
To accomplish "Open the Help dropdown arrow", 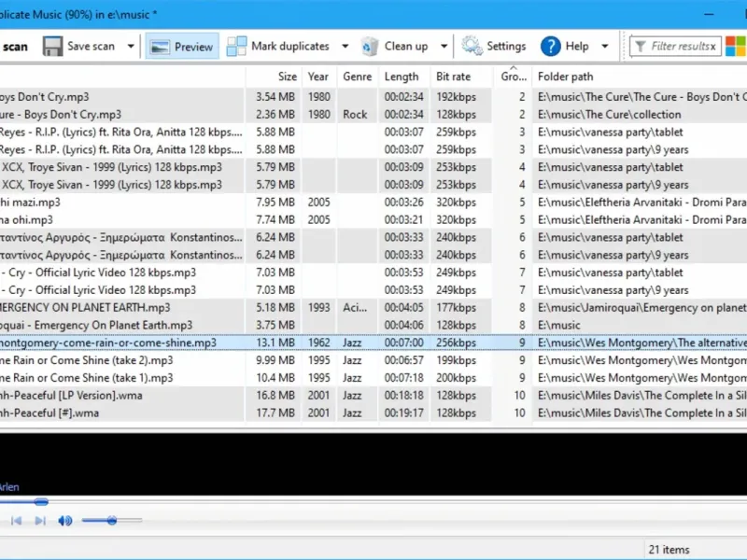I will click(x=605, y=46).
